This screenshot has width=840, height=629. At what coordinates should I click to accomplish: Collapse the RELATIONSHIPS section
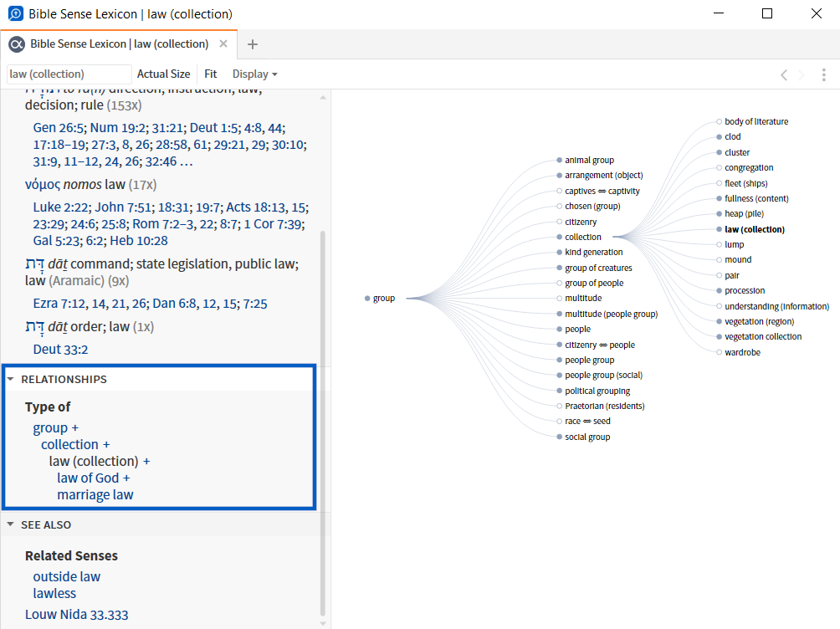(11, 378)
